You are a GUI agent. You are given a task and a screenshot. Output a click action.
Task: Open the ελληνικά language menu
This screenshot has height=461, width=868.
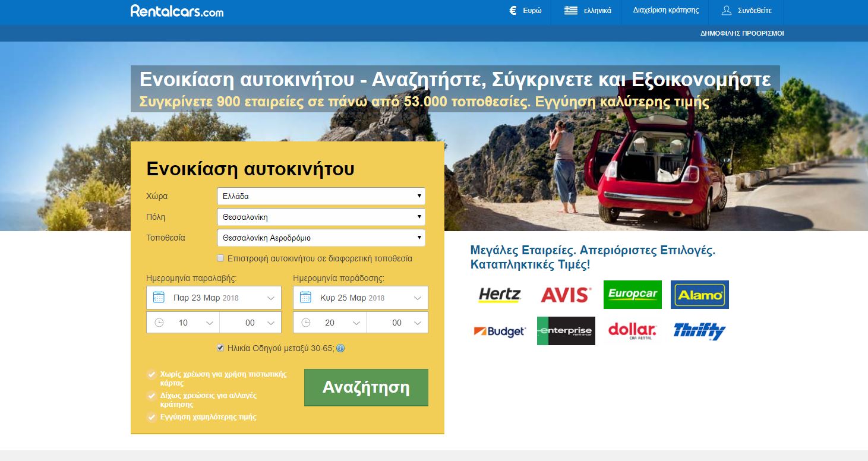tap(587, 11)
